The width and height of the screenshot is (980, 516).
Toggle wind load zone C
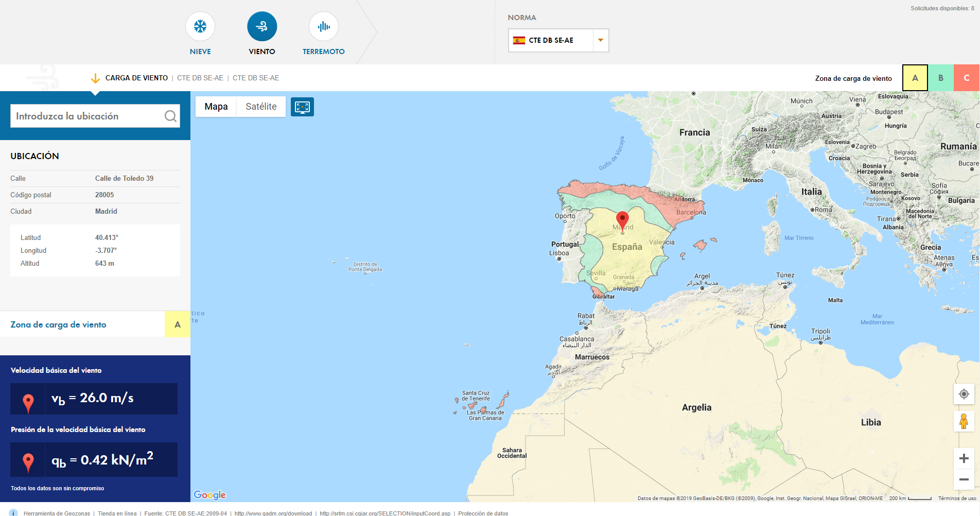pyautogui.click(x=967, y=78)
